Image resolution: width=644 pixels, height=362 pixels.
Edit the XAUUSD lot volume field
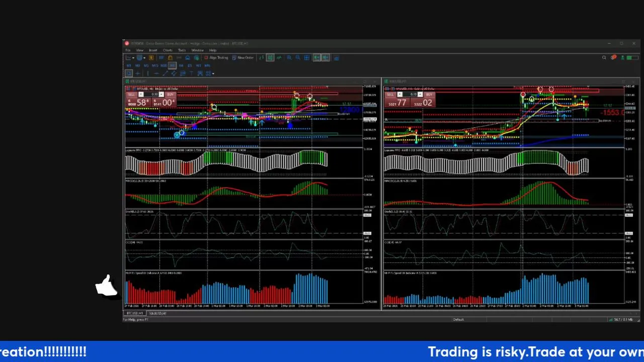point(410,95)
